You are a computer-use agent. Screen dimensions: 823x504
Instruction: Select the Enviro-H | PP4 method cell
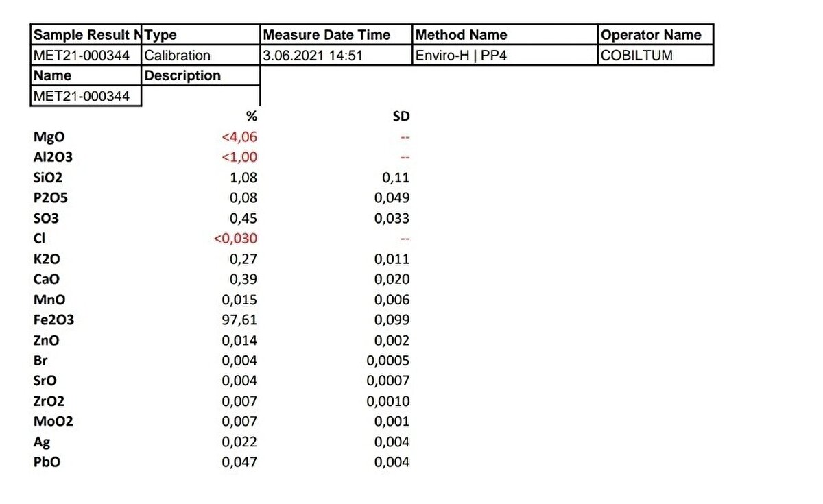[505, 56]
